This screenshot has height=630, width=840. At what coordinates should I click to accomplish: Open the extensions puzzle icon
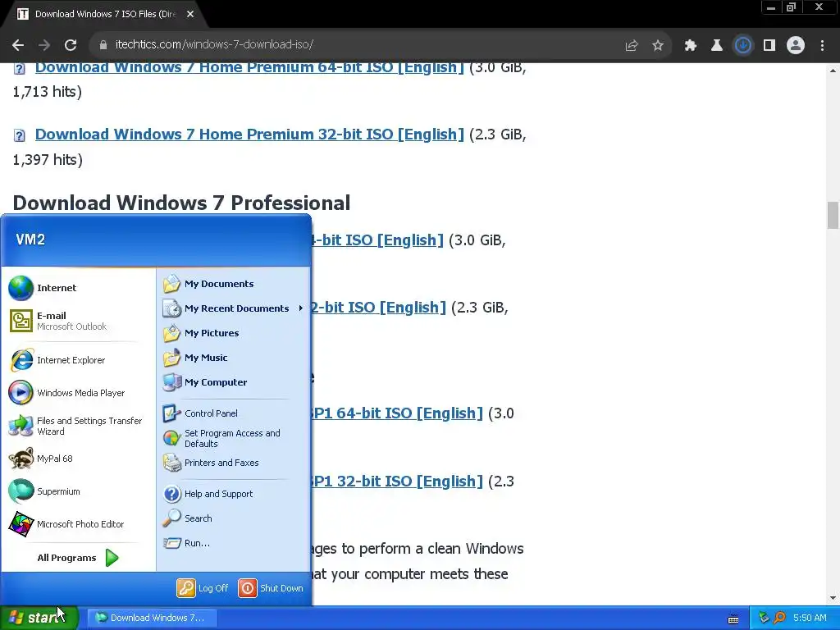(691, 46)
